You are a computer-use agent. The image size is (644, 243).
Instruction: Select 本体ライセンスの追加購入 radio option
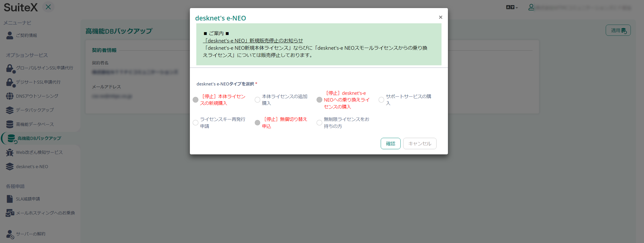pos(257,100)
